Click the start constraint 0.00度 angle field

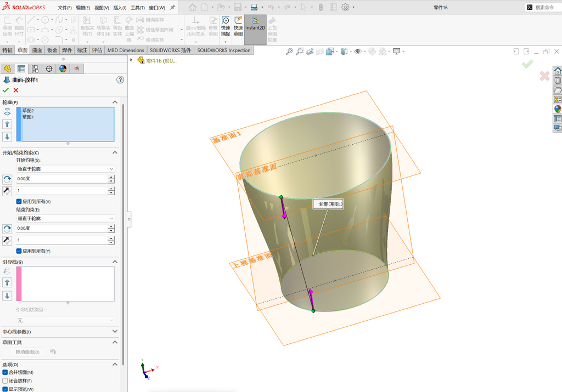pos(61,179)
